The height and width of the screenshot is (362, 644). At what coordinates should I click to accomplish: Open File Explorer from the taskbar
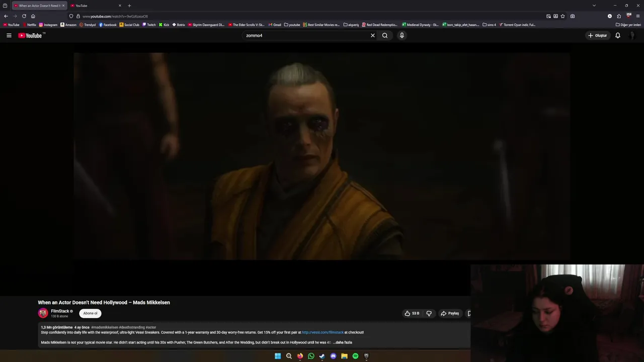point(344,356)
